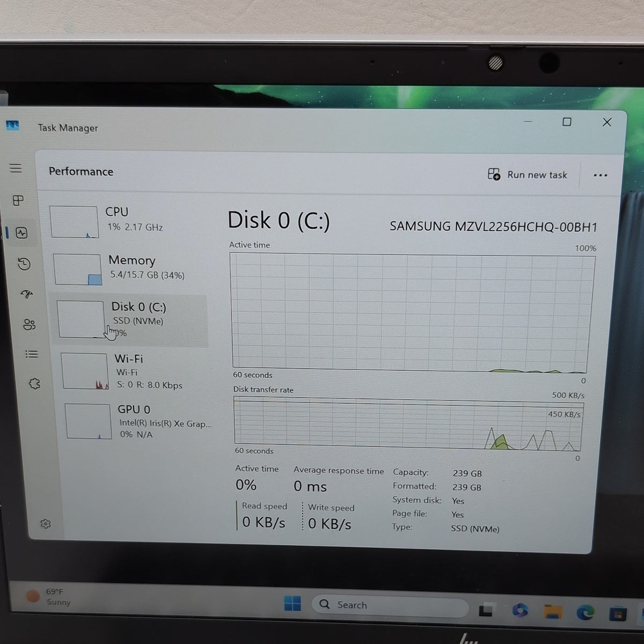Open the App history icon
The width and height of the screenshot is (644, 644).
[x=24, y=264]
